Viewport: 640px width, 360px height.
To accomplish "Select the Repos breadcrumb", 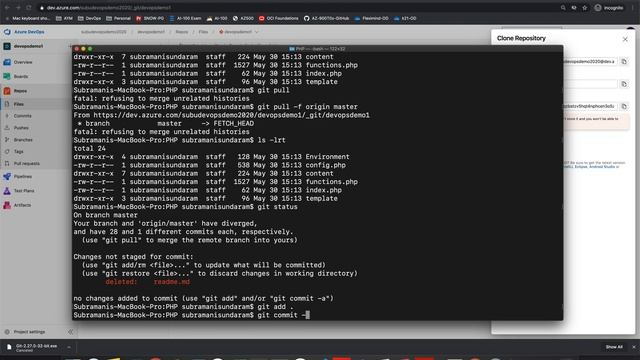I will click(x=182, y=32).
